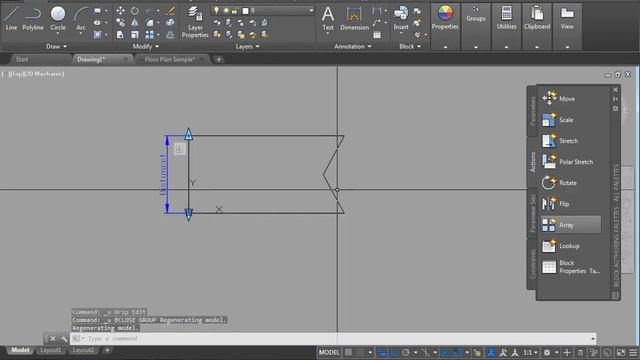The width and height of the screenshot is (640, 360).
Task: Select the Dimension tool
Action: pyautogui.click(x=354, y=18)
